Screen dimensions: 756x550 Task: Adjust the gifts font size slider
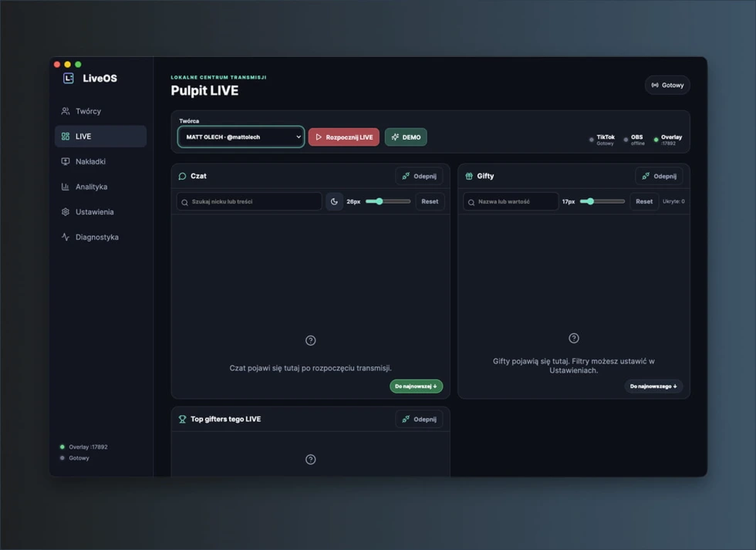(x=602, y=201)
